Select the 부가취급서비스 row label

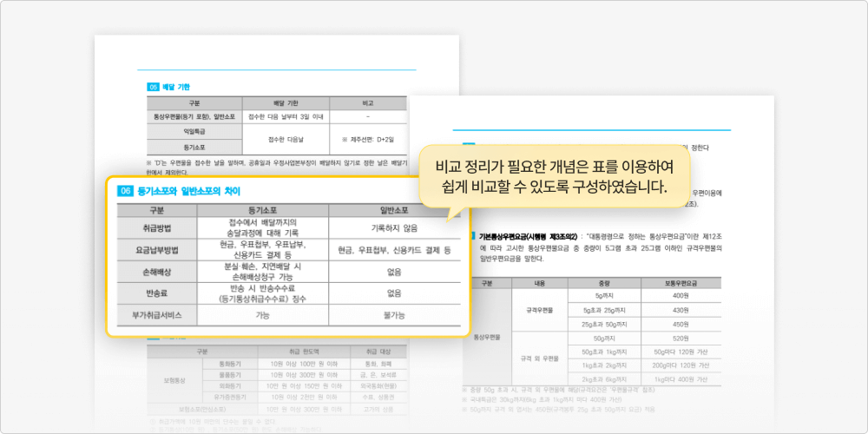coord(157,316)
